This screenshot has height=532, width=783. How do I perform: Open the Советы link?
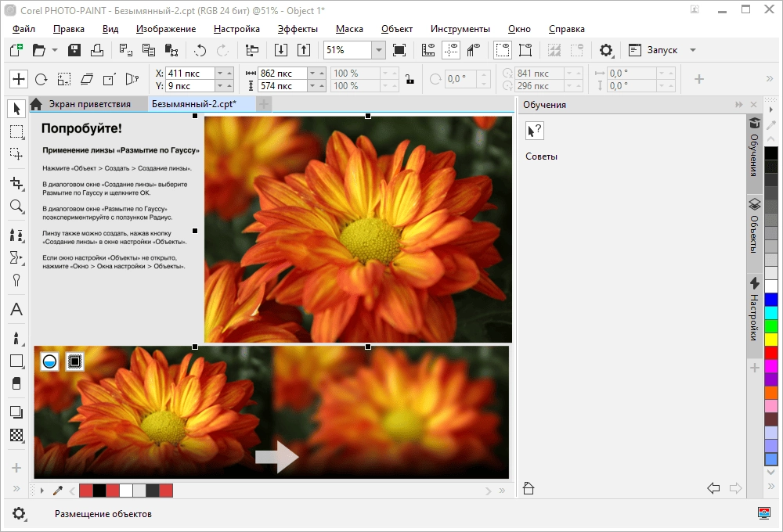tap(541, 156)
